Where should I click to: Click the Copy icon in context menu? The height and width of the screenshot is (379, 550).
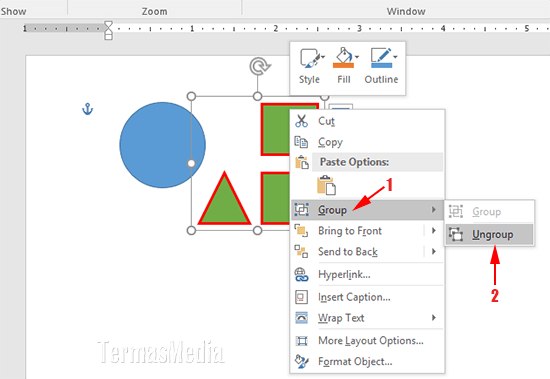pos(301,142)
